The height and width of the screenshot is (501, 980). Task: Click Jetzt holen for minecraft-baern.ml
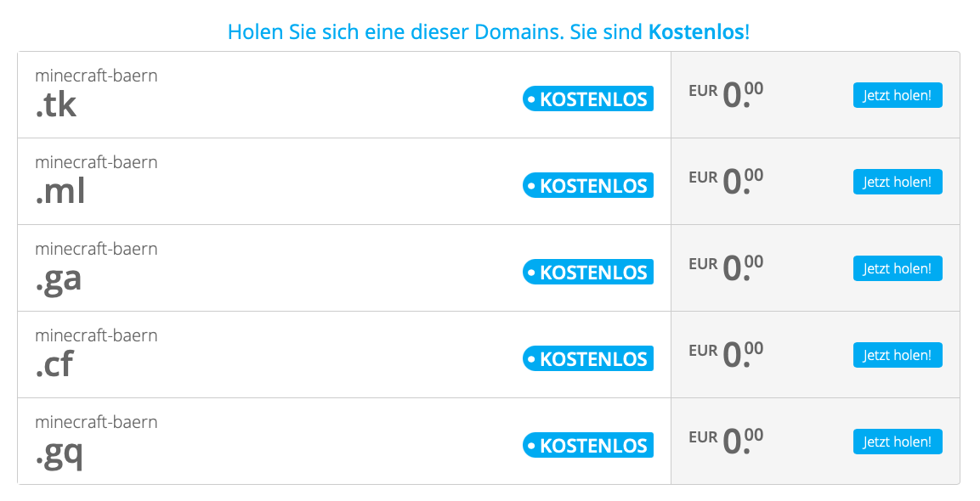click(x=898, y=182)
